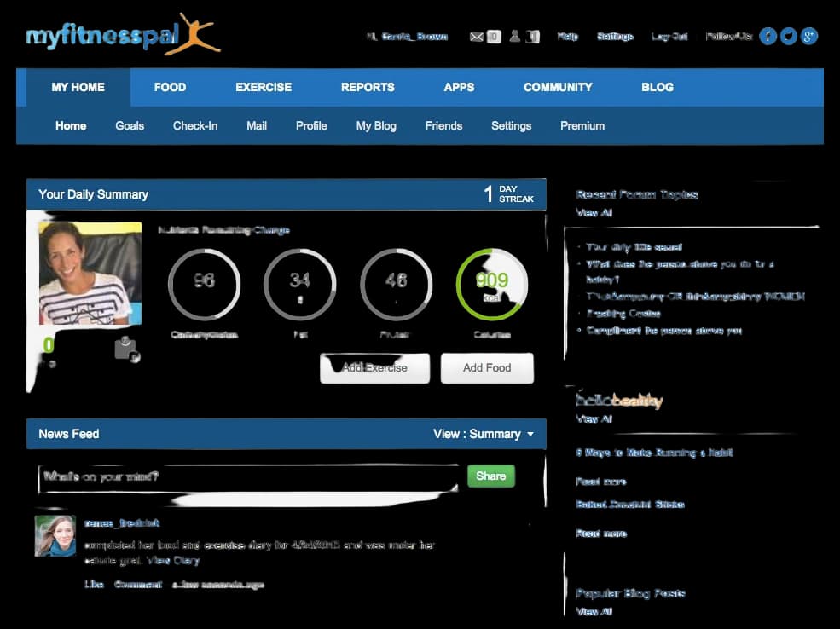
Task: Like the news feed post
Action: point(94,584)
